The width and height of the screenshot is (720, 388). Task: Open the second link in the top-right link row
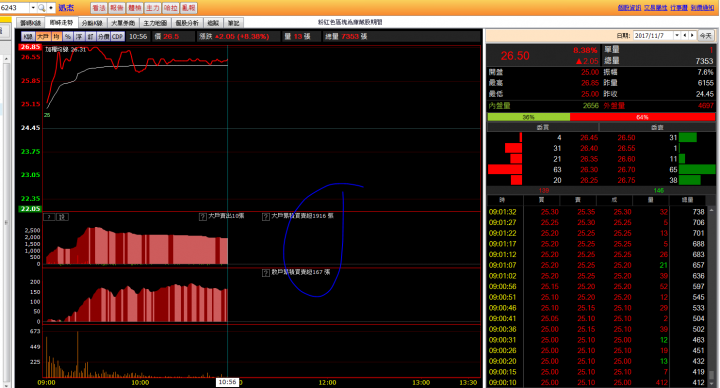(656, 8)
